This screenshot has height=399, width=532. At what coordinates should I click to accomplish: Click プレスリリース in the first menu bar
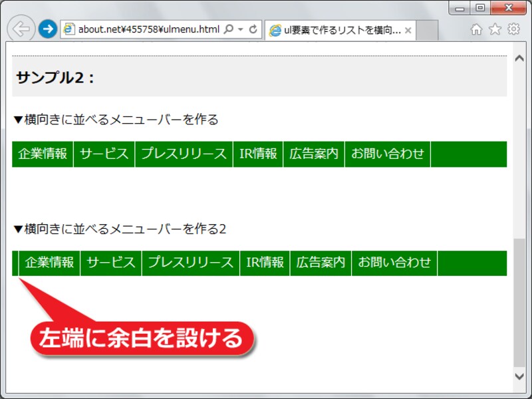tap(184, 153)
